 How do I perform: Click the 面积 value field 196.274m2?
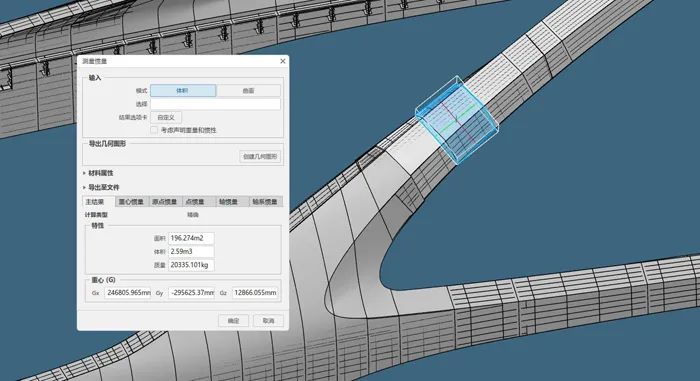[x=191, y=239]
